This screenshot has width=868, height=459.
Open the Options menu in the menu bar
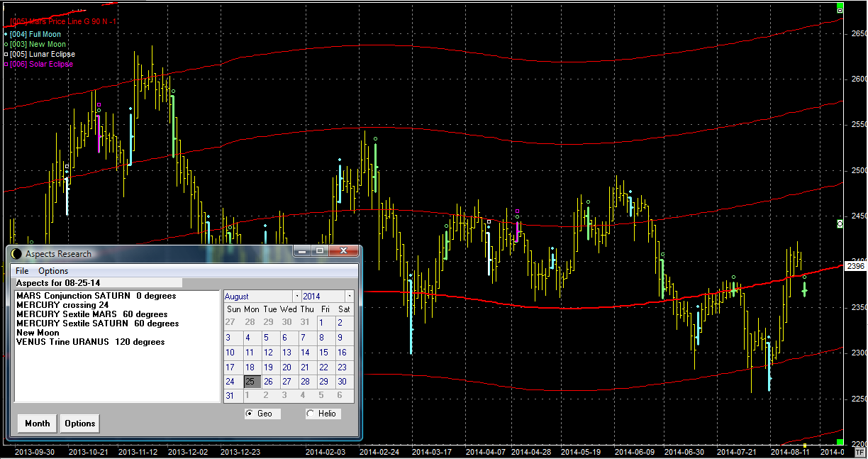53,271
